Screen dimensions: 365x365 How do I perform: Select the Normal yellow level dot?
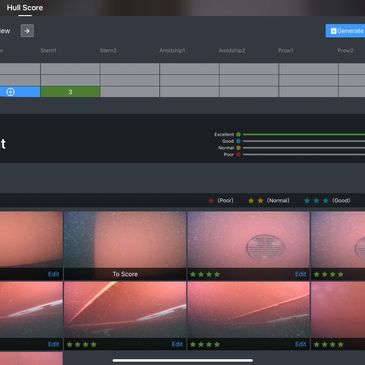238,148
